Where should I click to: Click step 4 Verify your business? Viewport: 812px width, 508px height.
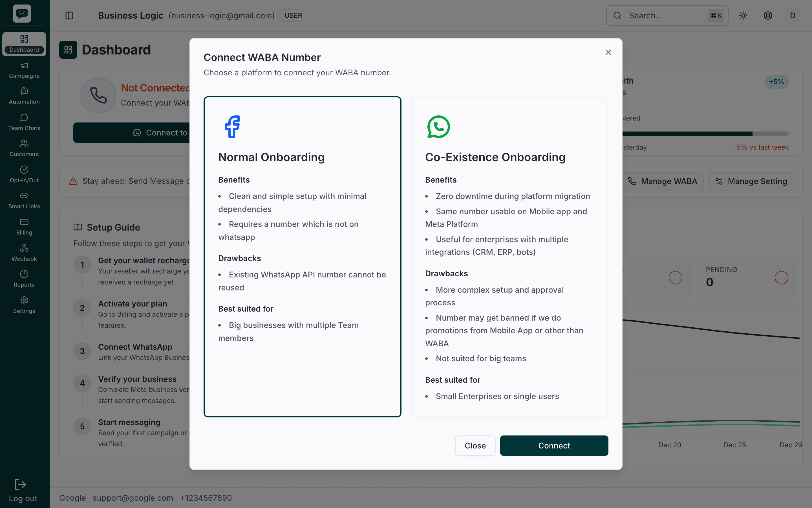[x=132, y=389]
